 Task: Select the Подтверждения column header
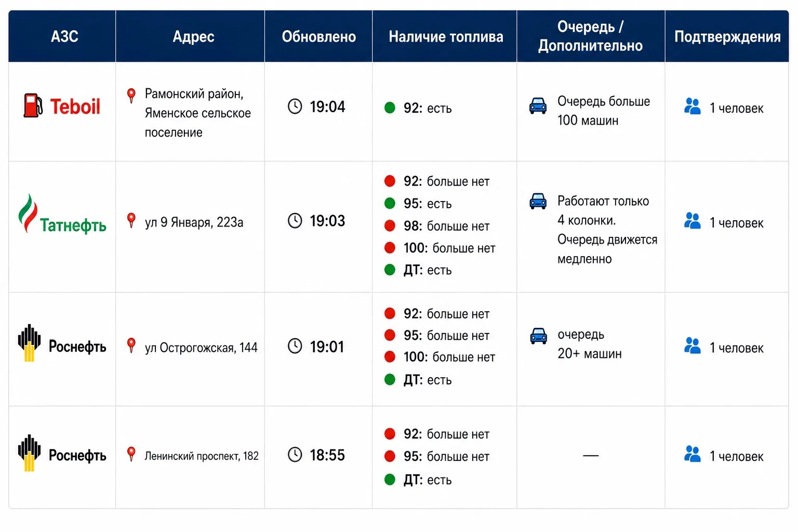pyautogui.click(x=727, y=36)
